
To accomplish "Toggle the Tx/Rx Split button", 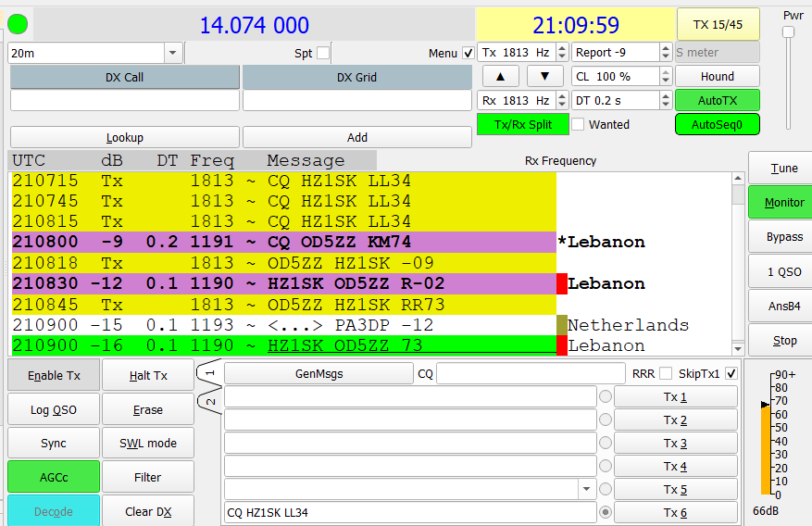I will (523, 124).
